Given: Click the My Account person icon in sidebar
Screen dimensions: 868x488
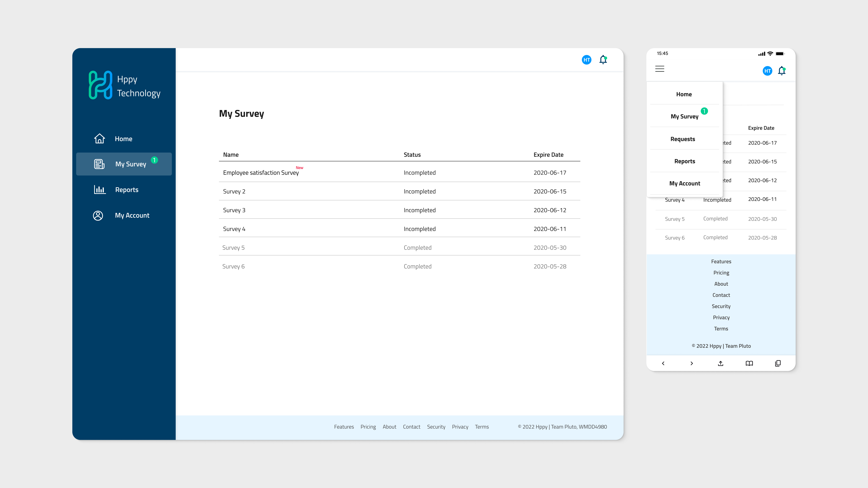Looking at the screenshot, I should click(98, 216).
